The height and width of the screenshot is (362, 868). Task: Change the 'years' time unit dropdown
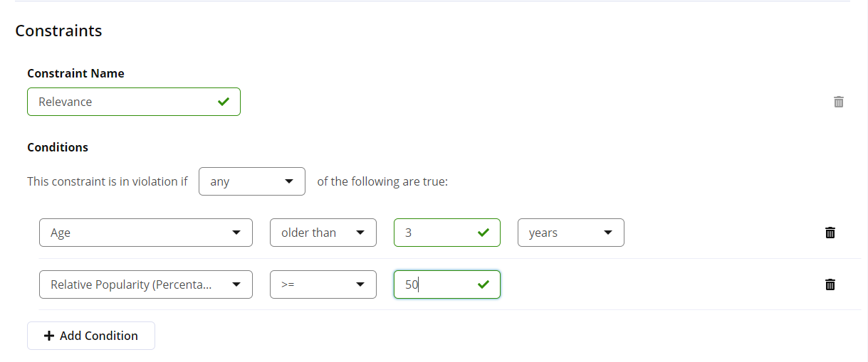point(571,233)
